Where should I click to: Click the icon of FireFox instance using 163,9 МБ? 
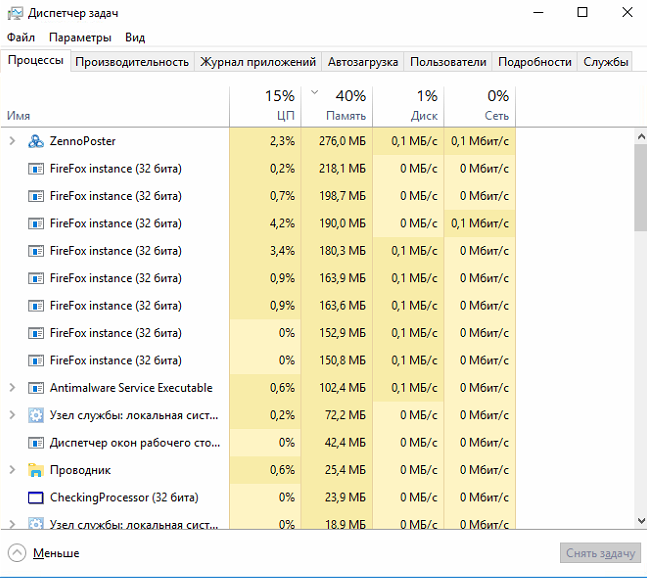point(36,278)
